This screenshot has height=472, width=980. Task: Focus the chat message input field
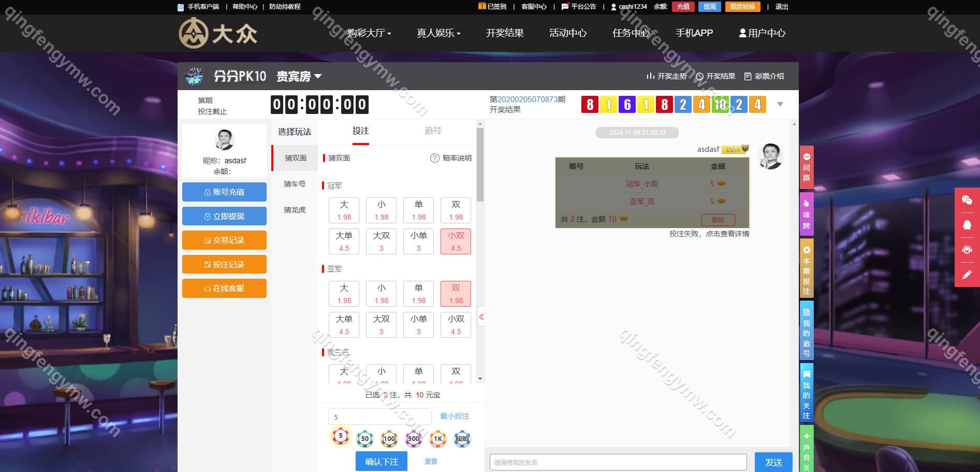(x=618, y=462)
